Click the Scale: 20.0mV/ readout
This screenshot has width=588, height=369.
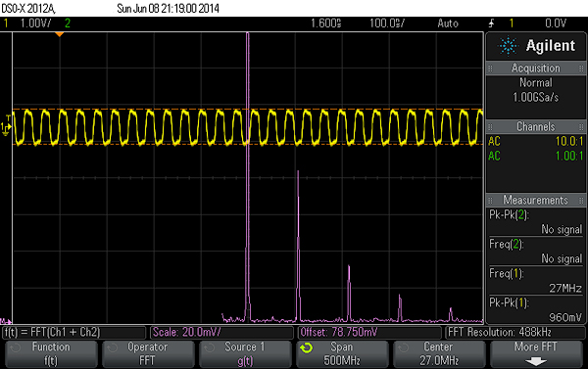(221, 332)
